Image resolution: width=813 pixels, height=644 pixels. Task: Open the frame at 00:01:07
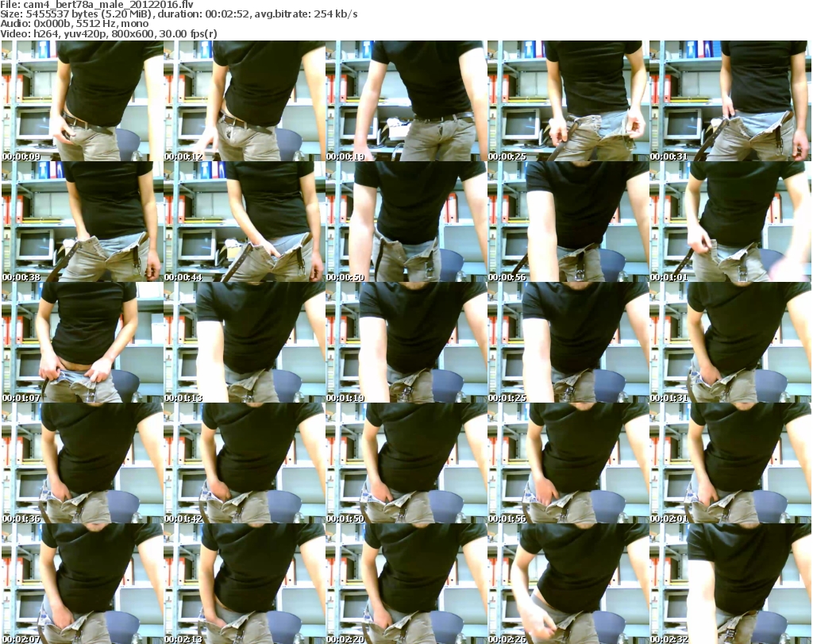point(82,342)
